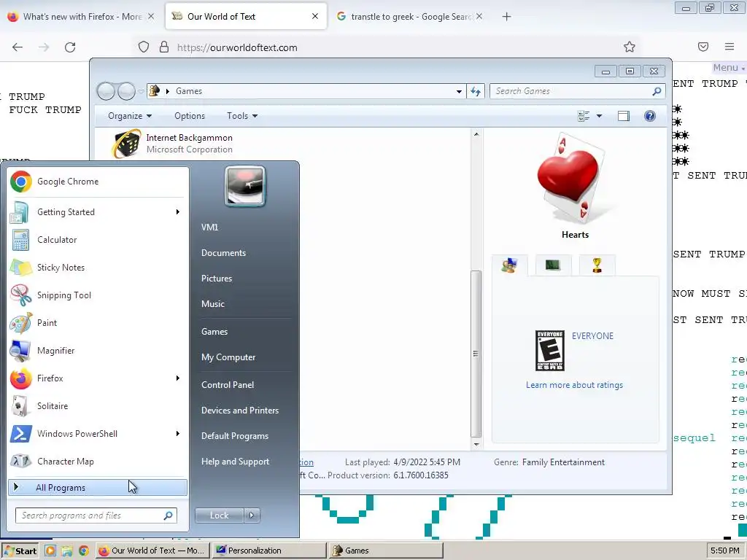The width and height of the screenshot is (747, 560).
Task: Open Control Panel from Start menu
Action: [x=228, y=385]
